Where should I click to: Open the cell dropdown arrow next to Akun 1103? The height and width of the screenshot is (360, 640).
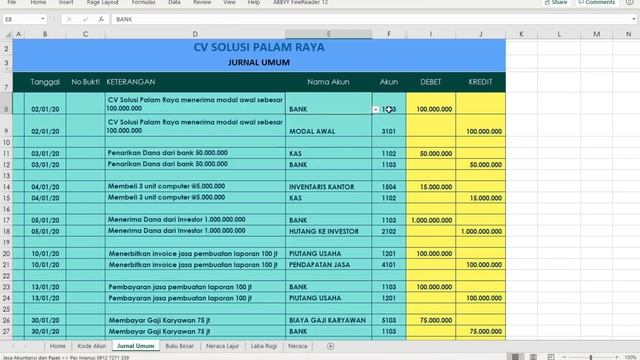point(376,109)
